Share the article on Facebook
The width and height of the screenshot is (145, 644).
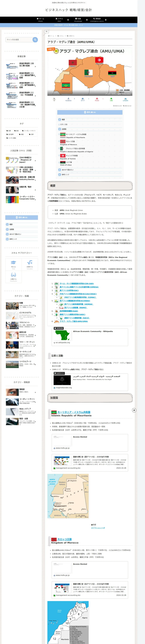point(68,99)
